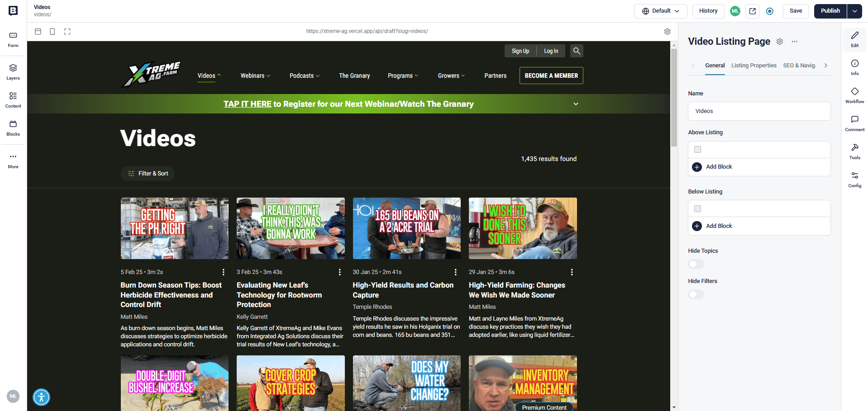Viewport: 868px width, 411px height.
Task: Switch to the General tab
Action: 715,66
